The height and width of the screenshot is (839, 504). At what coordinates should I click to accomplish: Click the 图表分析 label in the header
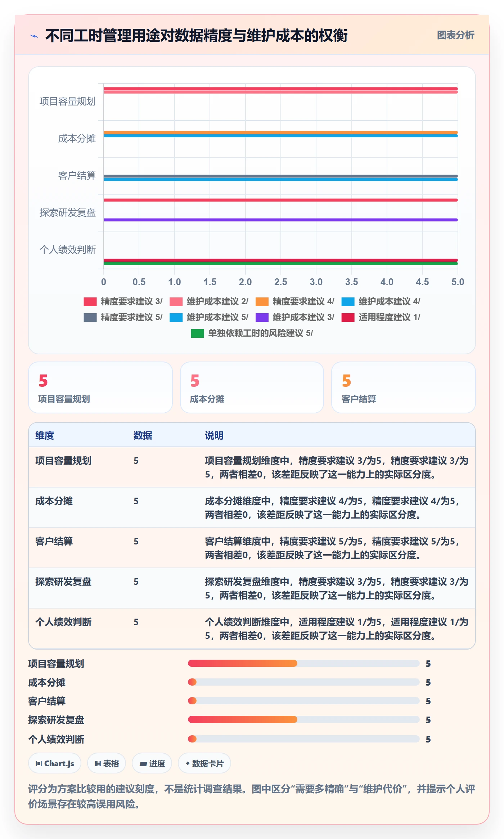[x=455, y=35]
